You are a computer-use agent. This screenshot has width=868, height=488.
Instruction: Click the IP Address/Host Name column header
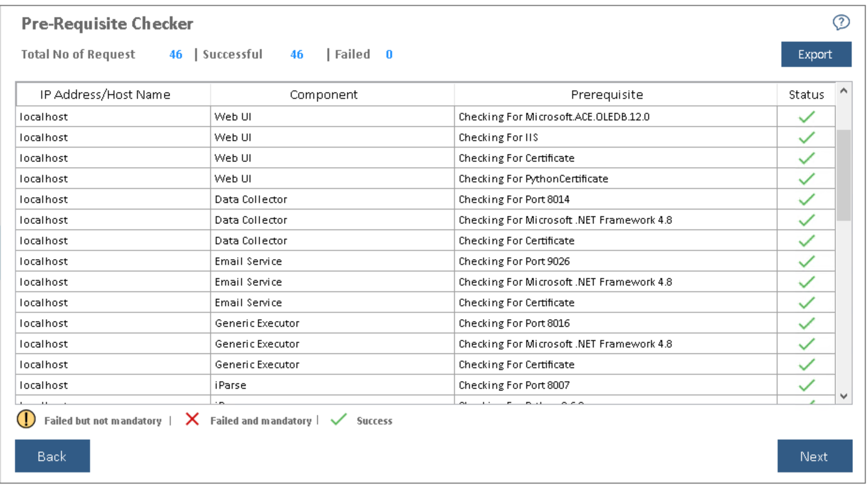click(105, 94)
